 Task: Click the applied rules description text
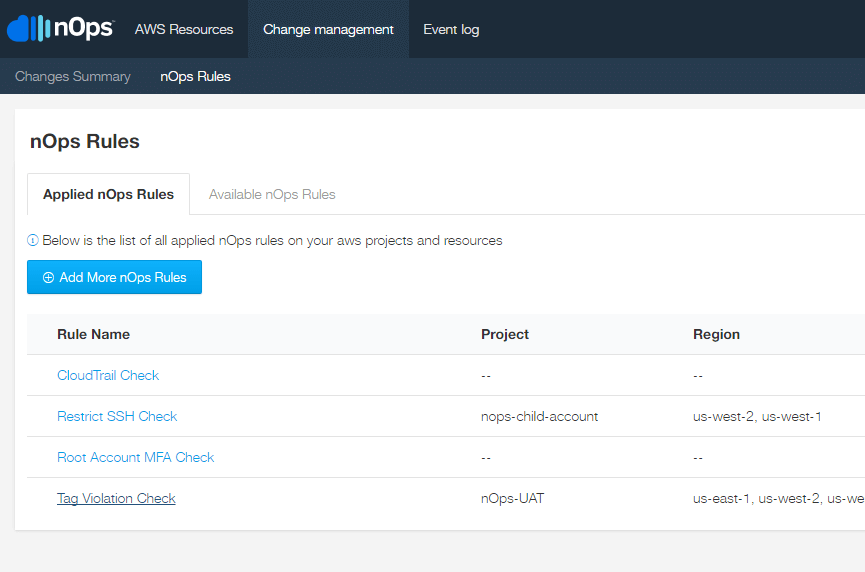[x=272, y=240]
